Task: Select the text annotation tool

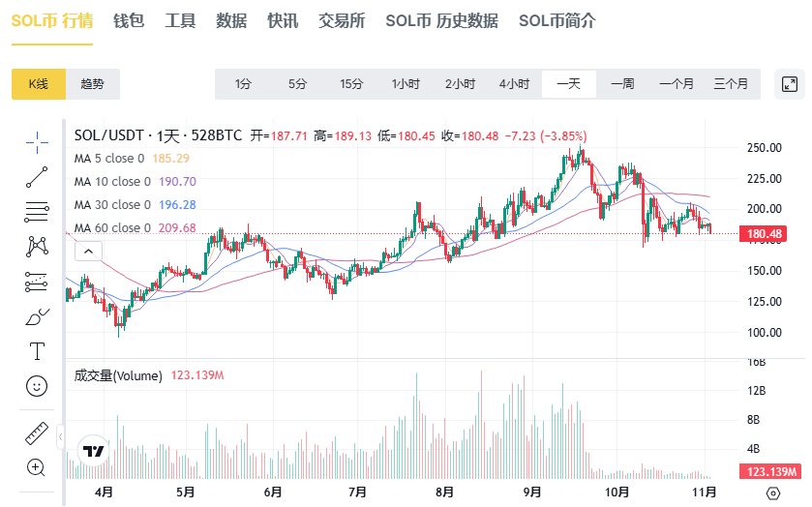Action: tap(37, 350)
